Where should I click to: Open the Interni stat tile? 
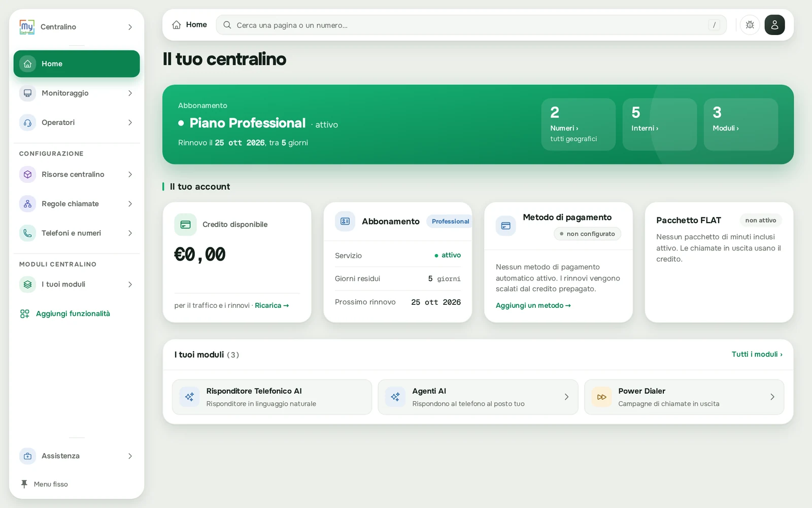(660, 124)
